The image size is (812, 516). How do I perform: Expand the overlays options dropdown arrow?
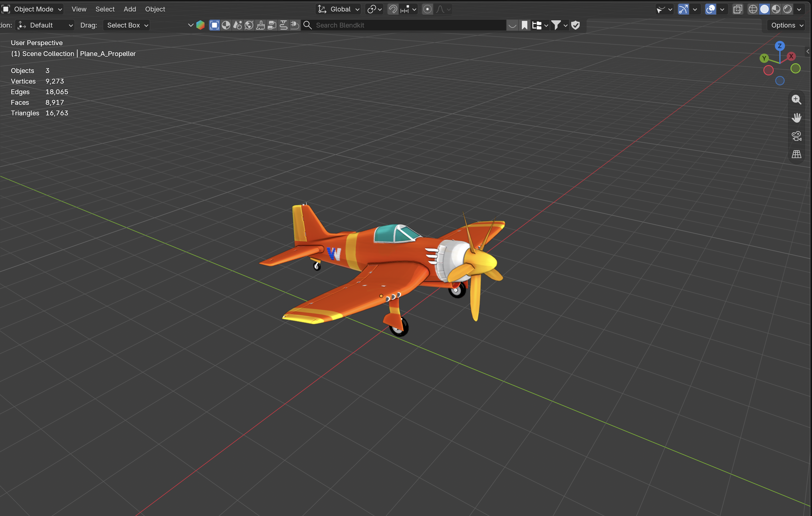point(722,9)
